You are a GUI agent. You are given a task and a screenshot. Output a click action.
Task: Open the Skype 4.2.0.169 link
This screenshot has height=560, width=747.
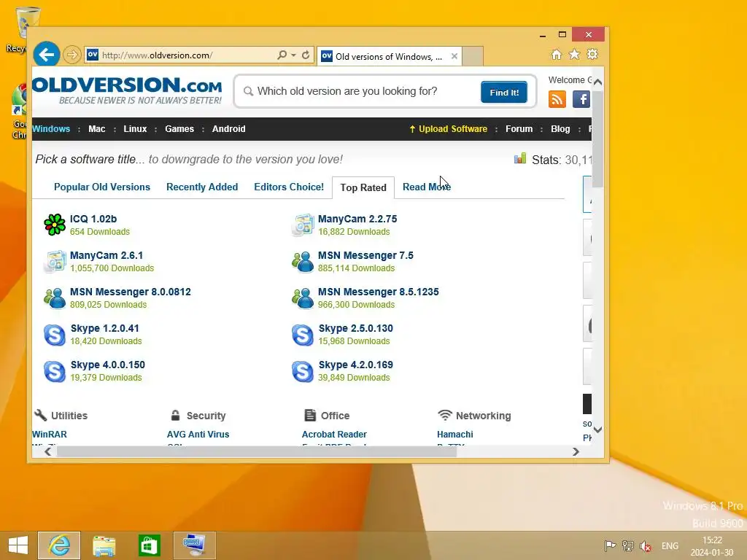coord(356,365)
